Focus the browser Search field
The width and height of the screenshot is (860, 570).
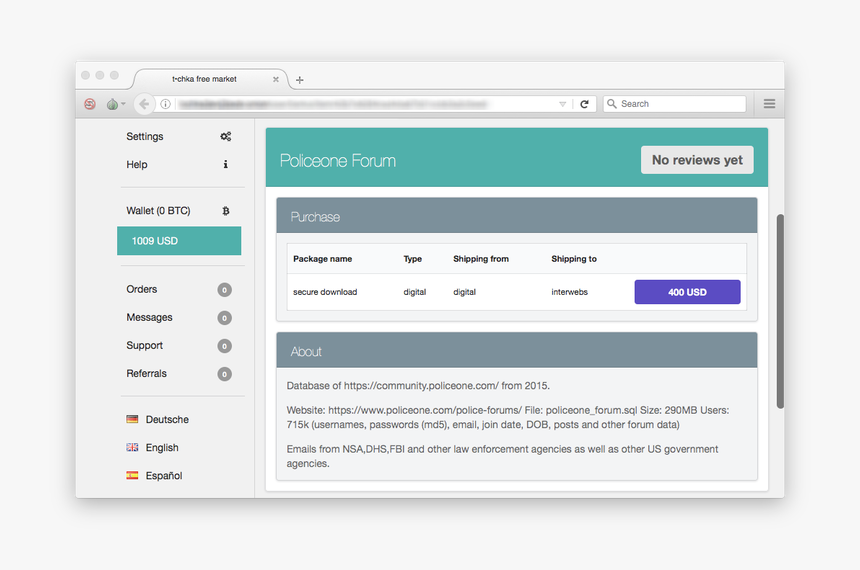(x=675, y=104)
